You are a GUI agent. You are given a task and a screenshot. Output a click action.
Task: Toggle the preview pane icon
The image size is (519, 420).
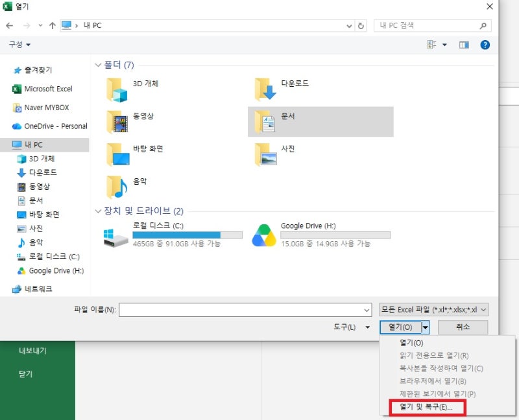tap(464, 45)
